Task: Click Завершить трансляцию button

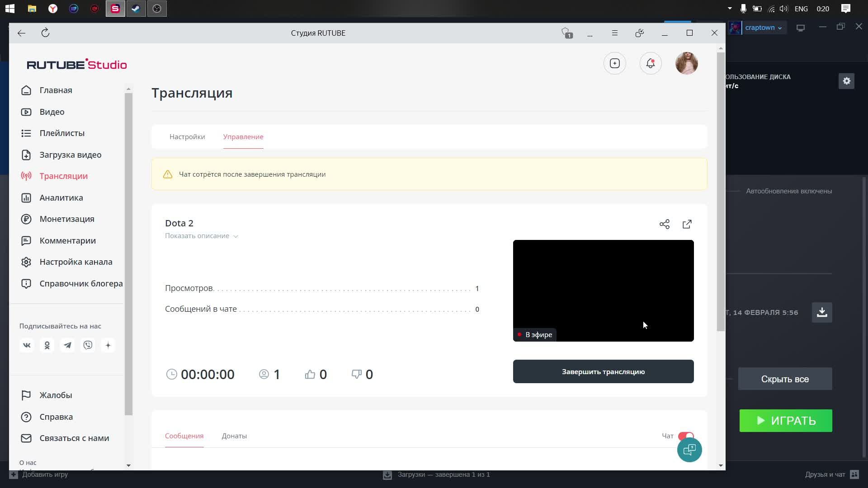Action: 603,371
